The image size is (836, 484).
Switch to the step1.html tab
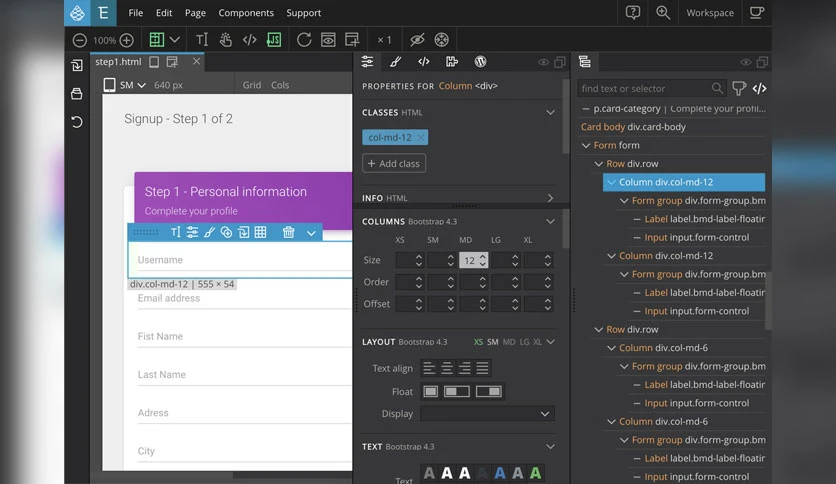click(x=118, y=62)
